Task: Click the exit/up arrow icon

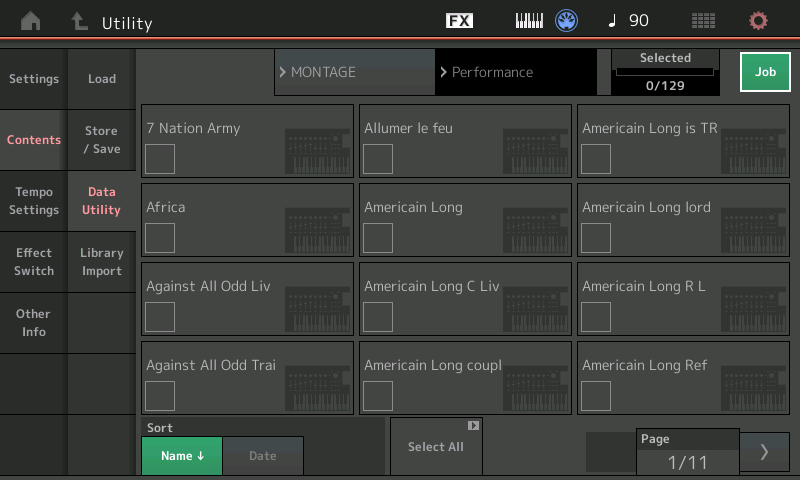Action: pyautogui.click(x=79, y=21)
